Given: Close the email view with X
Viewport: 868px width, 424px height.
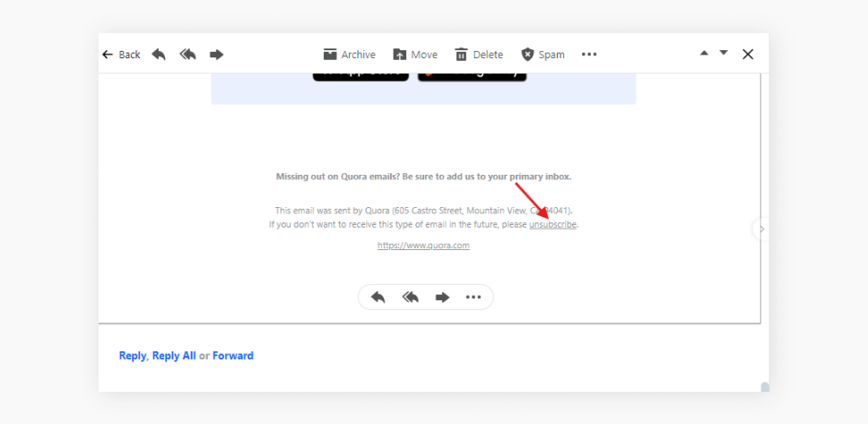Looking at the screenshot, I should click(x=748, y=55).
